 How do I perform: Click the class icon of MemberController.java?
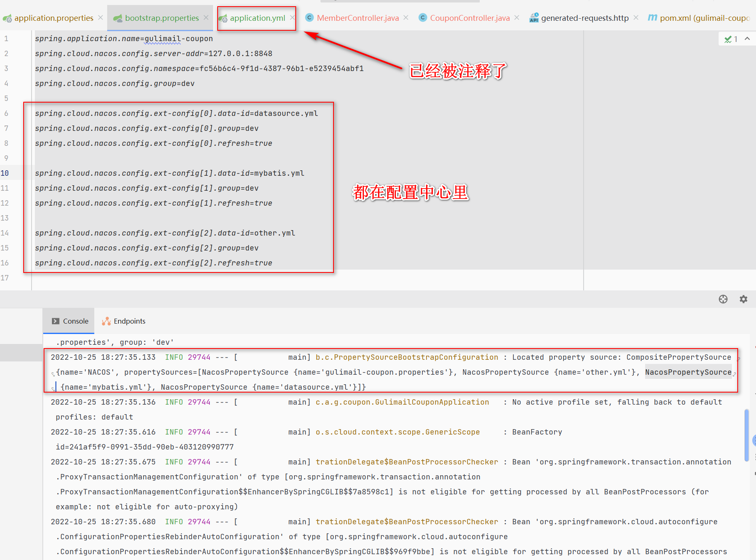309,17
